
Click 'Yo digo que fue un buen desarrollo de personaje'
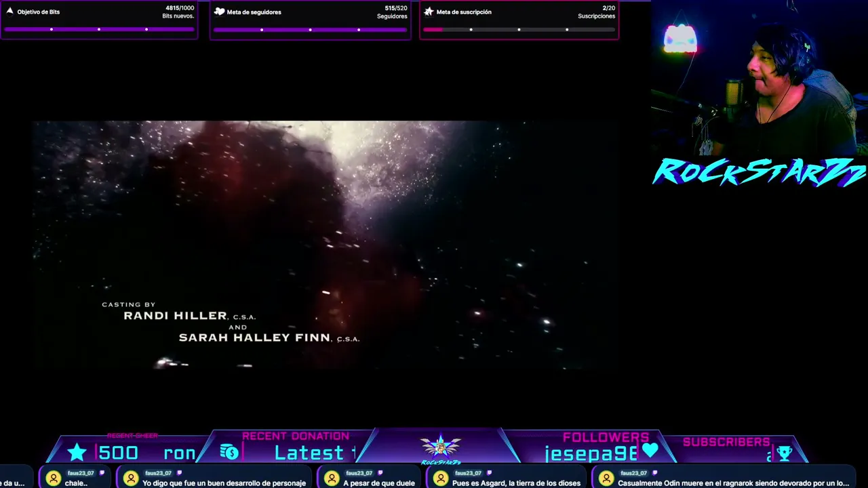[224, 483]
